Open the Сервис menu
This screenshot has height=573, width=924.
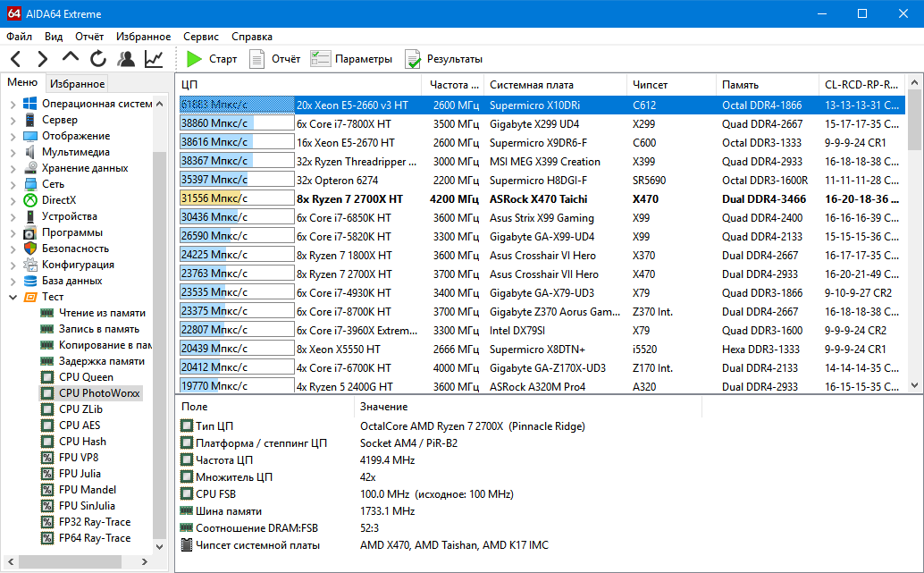click(201, 37)
